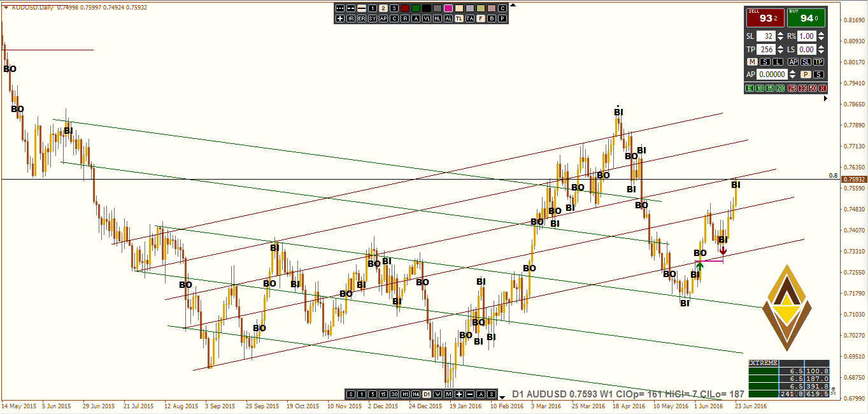Image resolution: width=868 pixels, height=414 pixels.
Task: Toggle line thickness option 2
Action: click(x=383, y=8)
